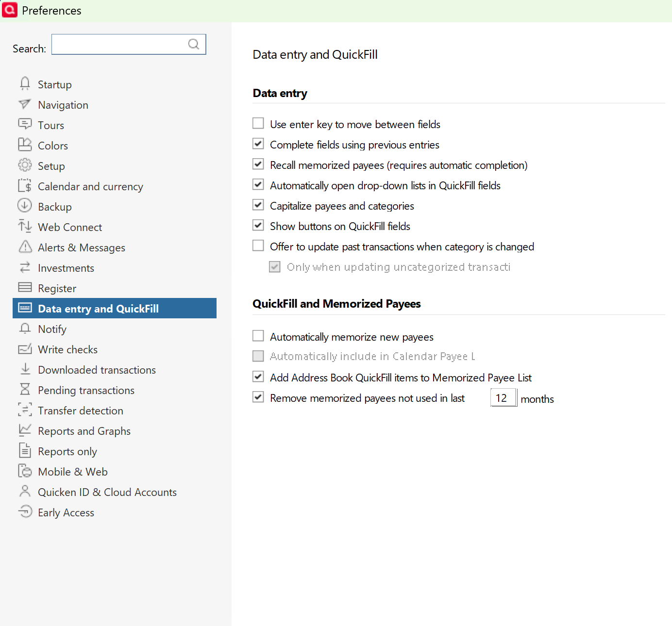
Task: Uncheck Complete fields using previous entries
Action: point(258,144)
